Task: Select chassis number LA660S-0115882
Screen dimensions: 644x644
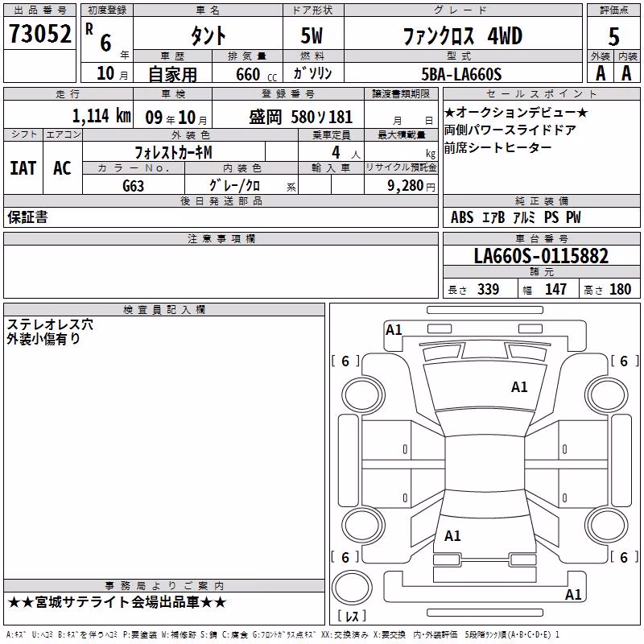Action: pyautogui.click(x=541, y=256)
